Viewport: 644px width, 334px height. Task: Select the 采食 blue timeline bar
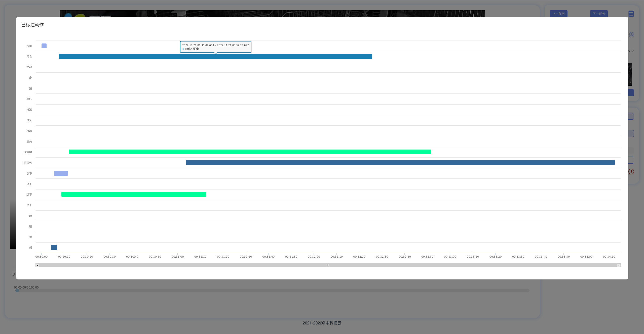coord(215,57)
